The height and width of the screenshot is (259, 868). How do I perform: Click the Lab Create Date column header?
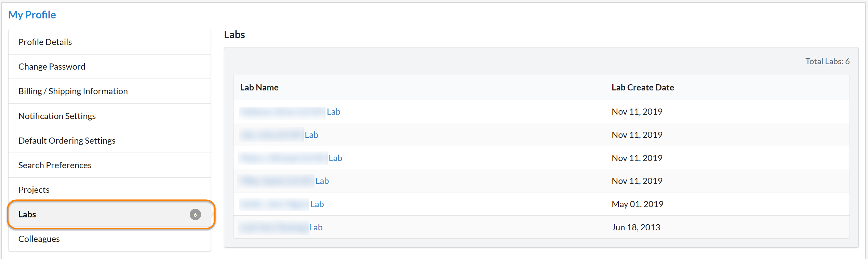tap(642, 88)
